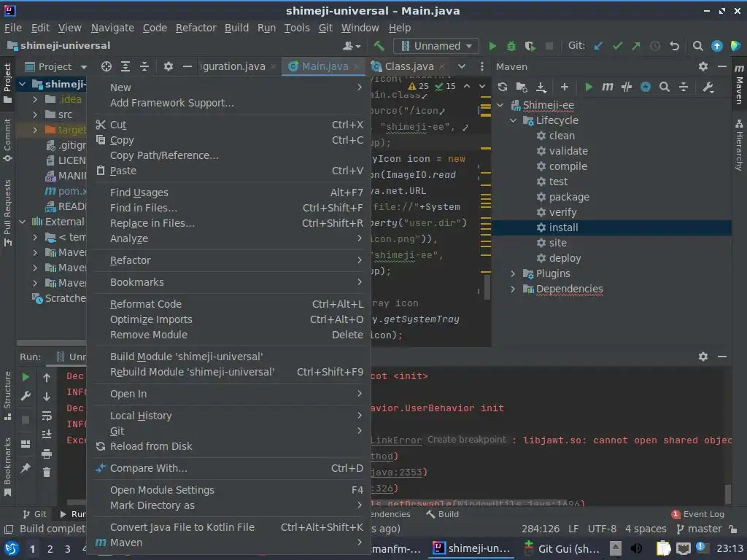Toggle Hierarchy tool window side tab
Screen dimensions: 747x560
[x=739, y=145]
